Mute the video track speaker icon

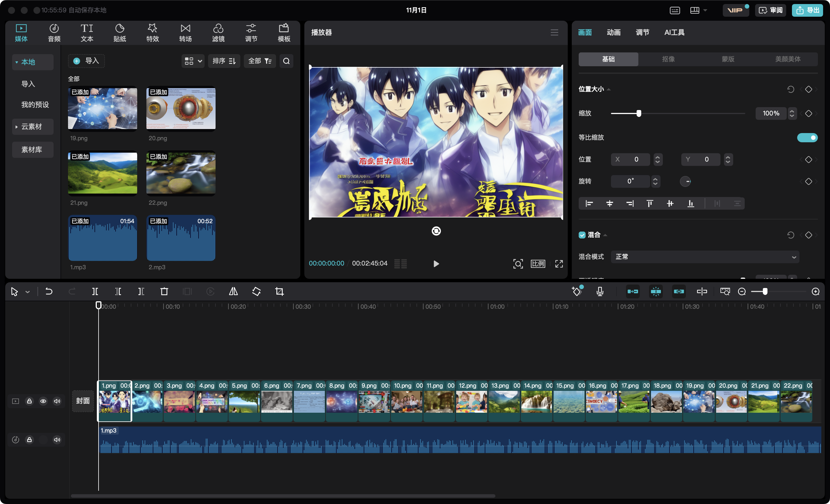click(57, 401)
